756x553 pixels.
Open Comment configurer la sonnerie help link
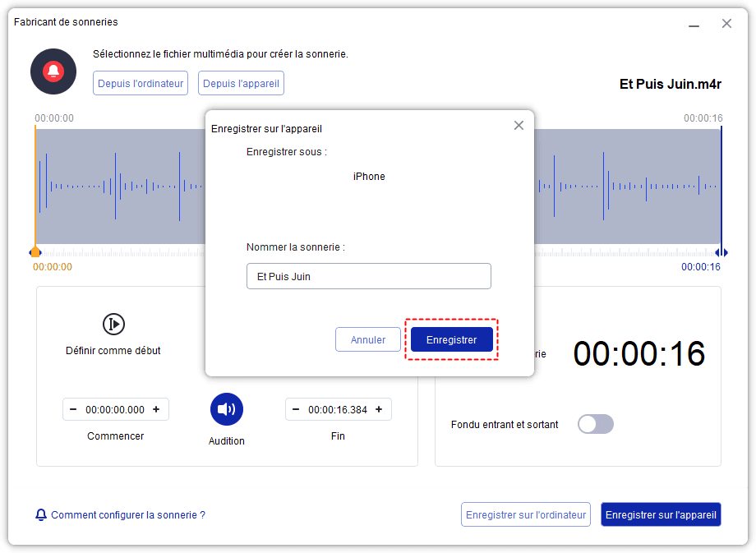pos(127,515)
